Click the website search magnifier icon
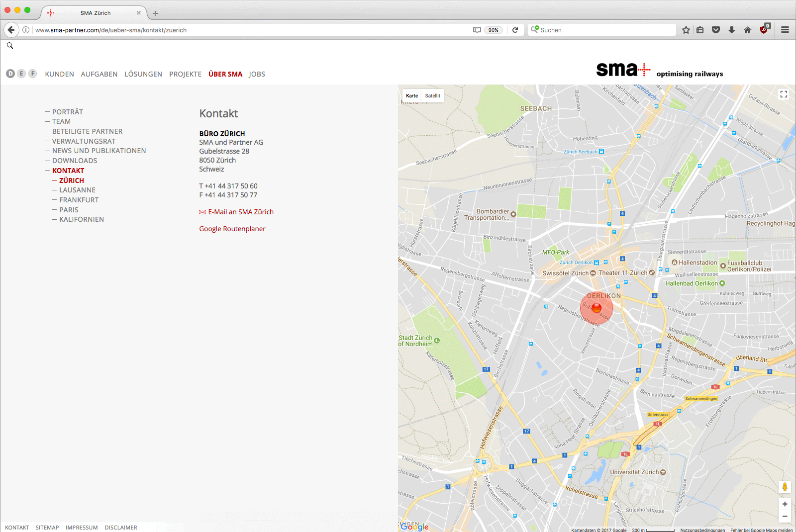796x532 pixels. click(x=10, y=46)
